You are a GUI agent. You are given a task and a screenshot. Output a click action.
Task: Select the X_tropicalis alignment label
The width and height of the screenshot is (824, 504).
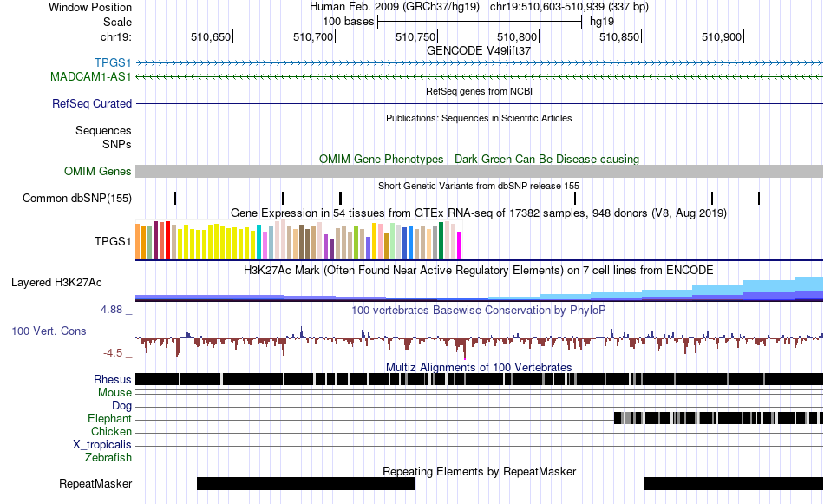click(x=102, y=445)
